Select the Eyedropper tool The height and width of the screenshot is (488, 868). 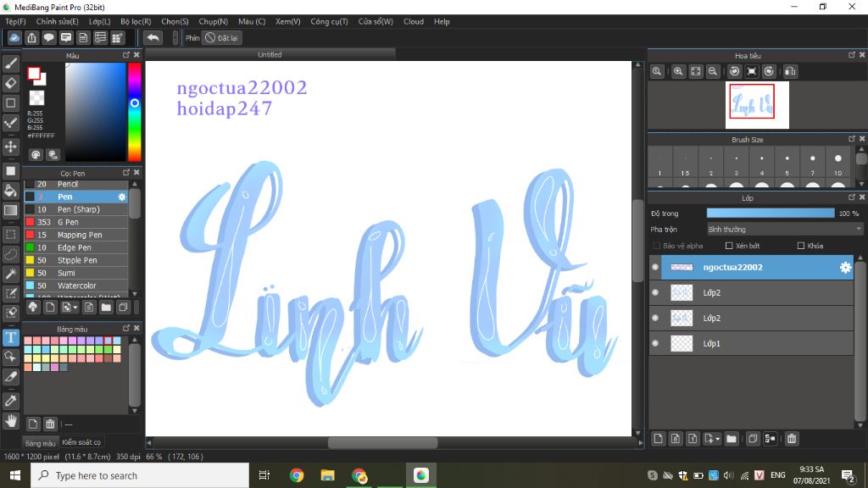pos(10,401)
